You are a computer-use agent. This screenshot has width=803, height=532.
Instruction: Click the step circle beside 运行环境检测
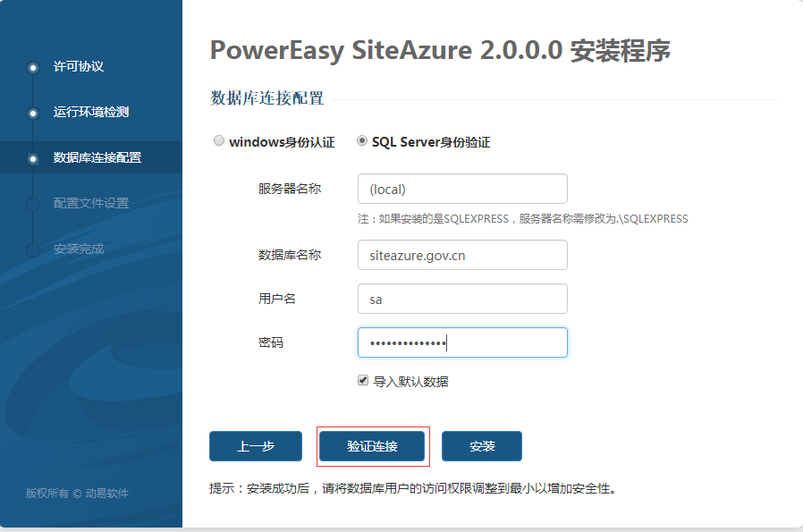click(33, 113)
